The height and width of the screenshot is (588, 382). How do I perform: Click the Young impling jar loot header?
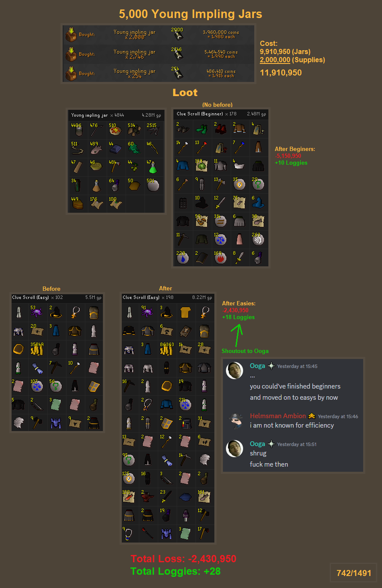pyautogui.click(x=116, y=115)
